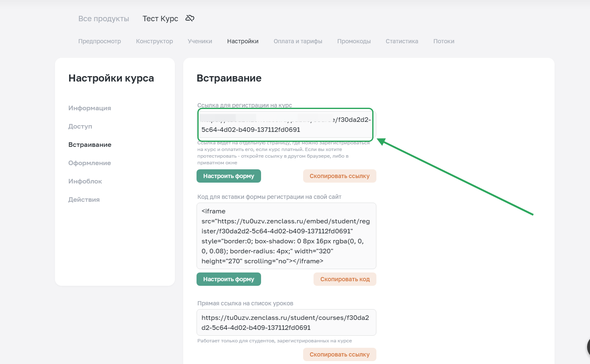This screenshot has height=364, width=590.
Task: View the Статистика tab
Action: 402,41
